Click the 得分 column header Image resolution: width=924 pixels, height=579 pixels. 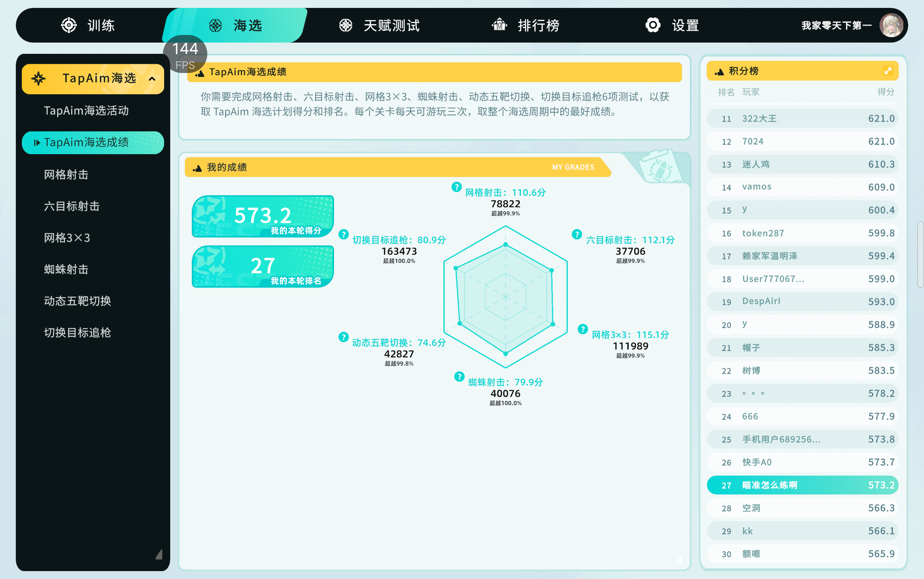[x=885, y=92]
